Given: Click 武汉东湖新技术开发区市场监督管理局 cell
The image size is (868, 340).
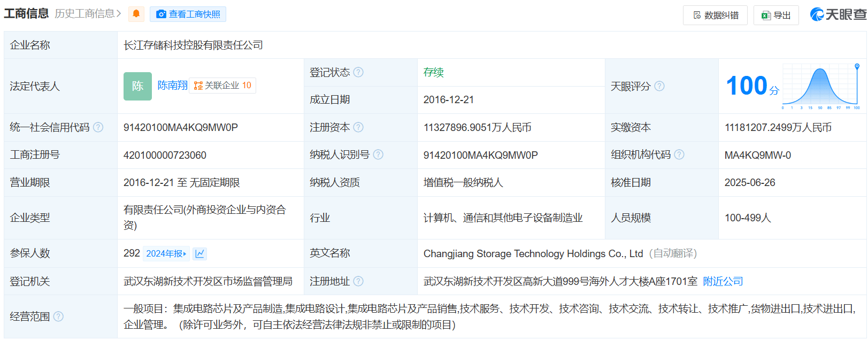Looking at the screenshot, I should [208, 281].
